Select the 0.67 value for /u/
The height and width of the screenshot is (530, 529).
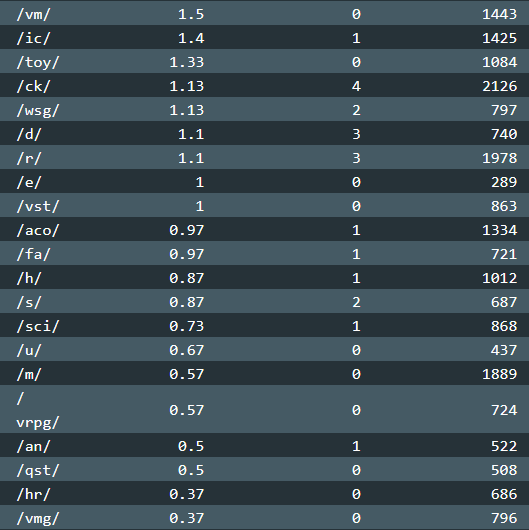point(187,351)
